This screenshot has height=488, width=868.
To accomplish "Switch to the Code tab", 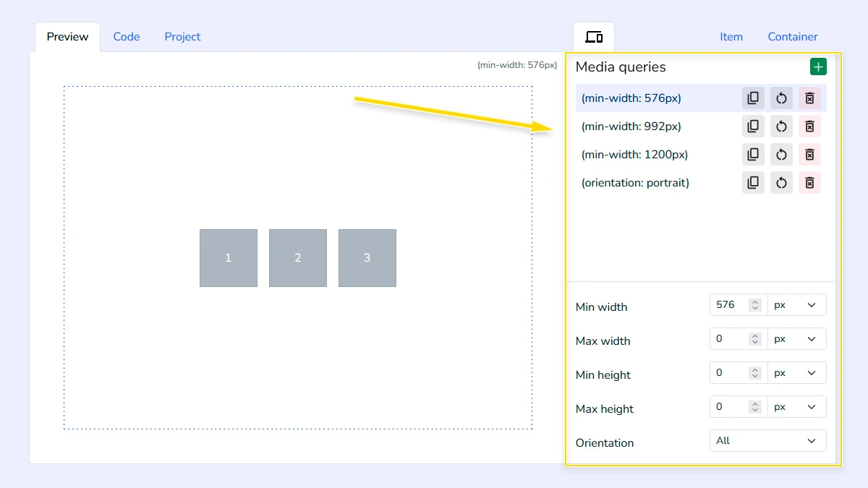I will (x=127, y=36).
